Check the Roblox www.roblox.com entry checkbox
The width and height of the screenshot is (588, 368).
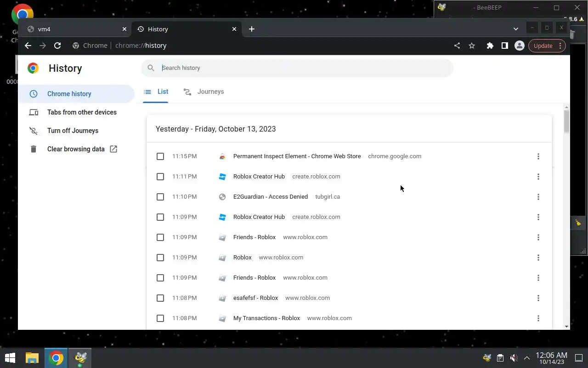(160, 258)
